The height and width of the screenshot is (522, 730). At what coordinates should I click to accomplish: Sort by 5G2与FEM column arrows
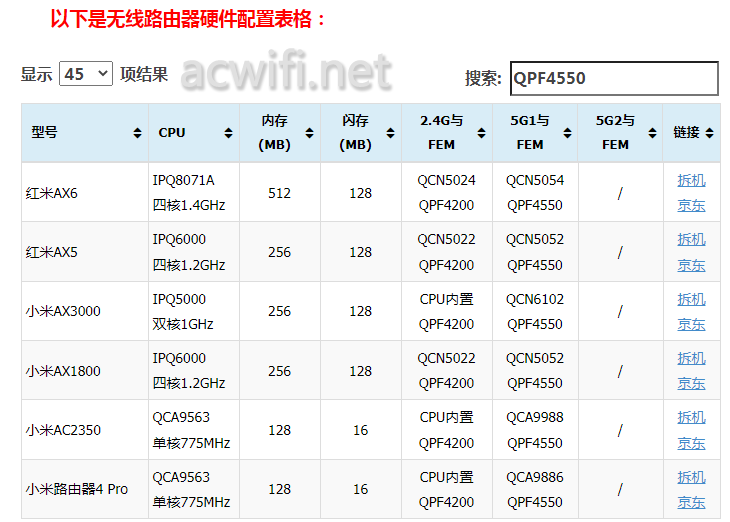652,133
